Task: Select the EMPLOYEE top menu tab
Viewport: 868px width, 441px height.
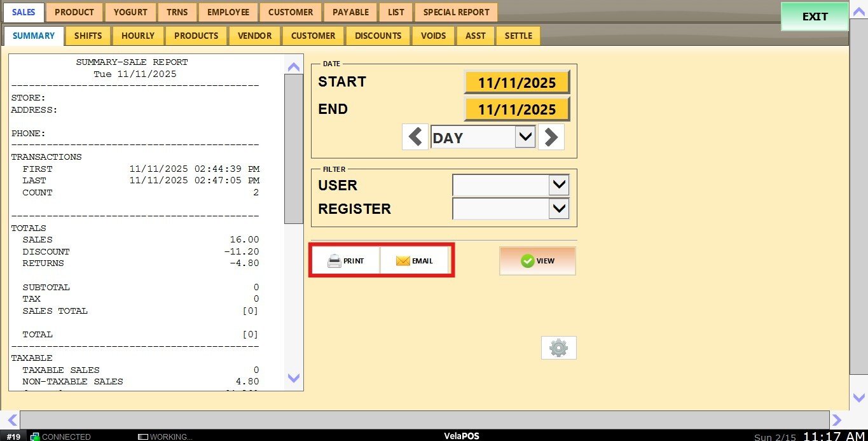Action: 228,12
